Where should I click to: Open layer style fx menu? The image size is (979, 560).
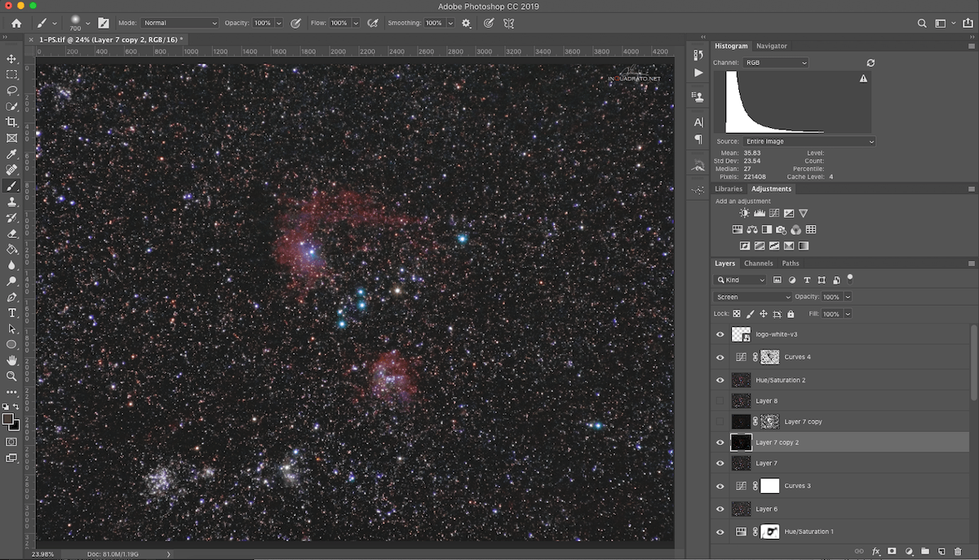[876, 552]
